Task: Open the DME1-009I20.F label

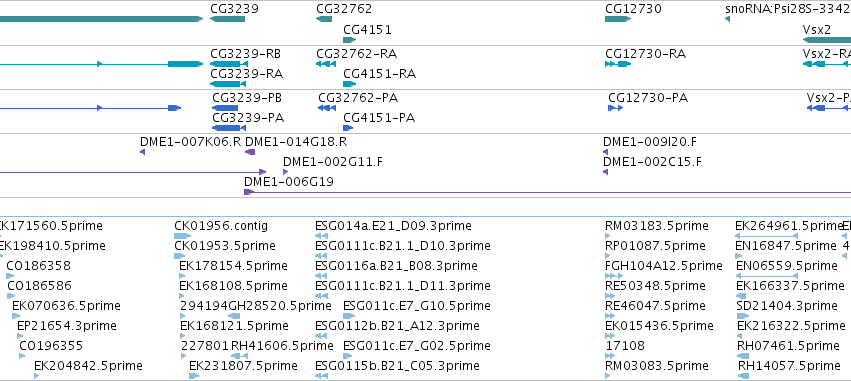Action: point(650,142)
